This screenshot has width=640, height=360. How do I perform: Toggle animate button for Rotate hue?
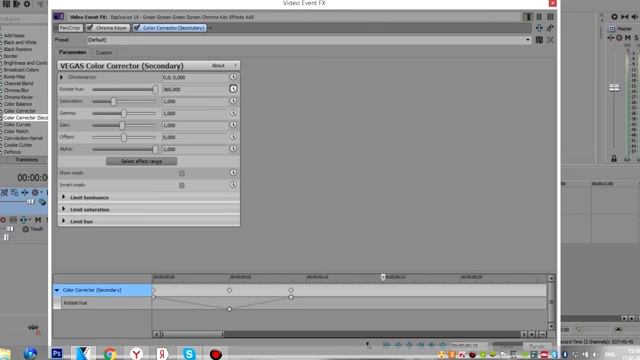coord(233,89)
